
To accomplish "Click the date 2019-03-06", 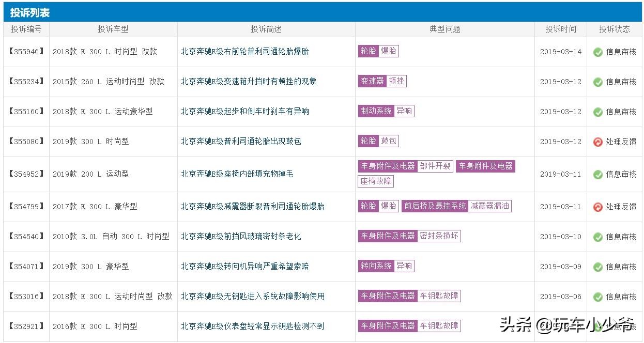I will [561, 297].
